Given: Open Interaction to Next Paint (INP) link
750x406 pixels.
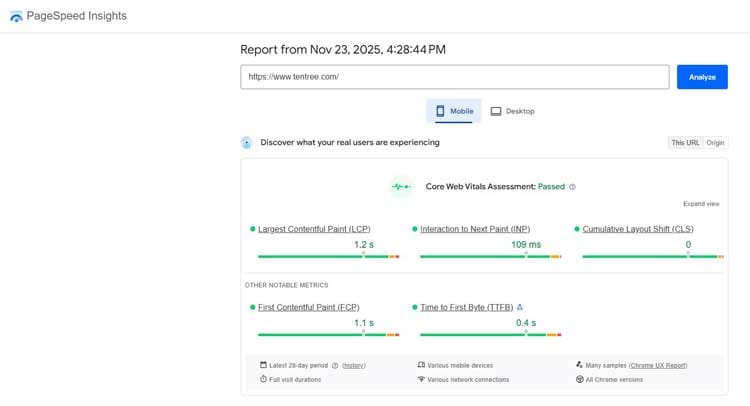Looking at the screenshot, I should (475, 229).
